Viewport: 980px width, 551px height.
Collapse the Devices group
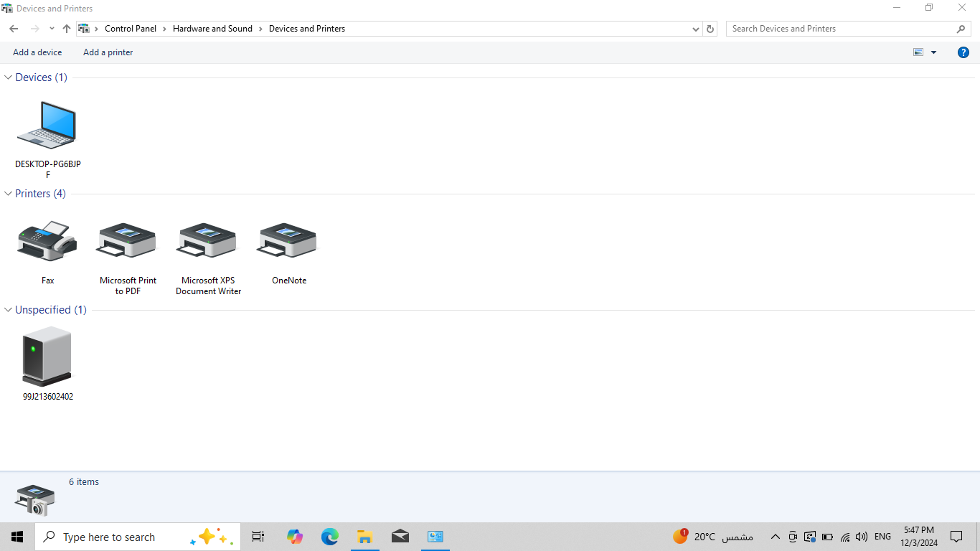coord(9,77)
